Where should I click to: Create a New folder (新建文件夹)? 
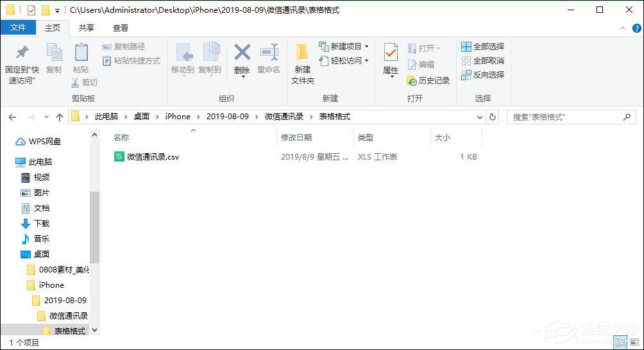303,63
